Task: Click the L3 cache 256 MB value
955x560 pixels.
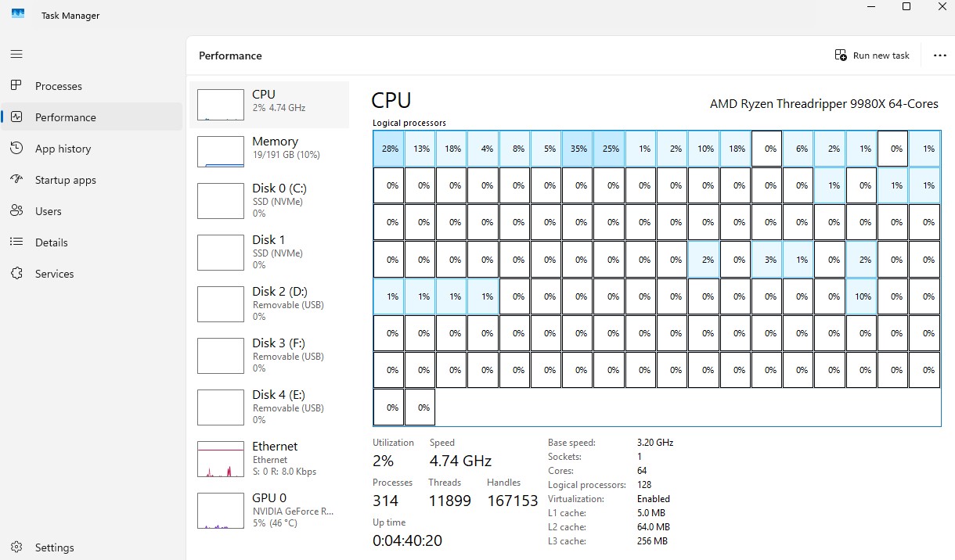Action: coord(653,541)
